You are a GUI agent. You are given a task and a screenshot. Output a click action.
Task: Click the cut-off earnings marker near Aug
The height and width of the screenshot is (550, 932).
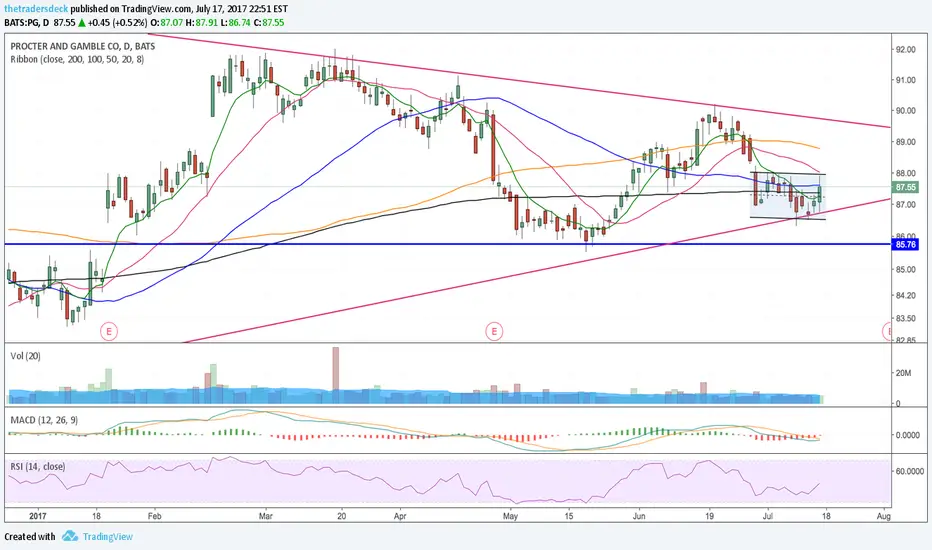[888, 331]
